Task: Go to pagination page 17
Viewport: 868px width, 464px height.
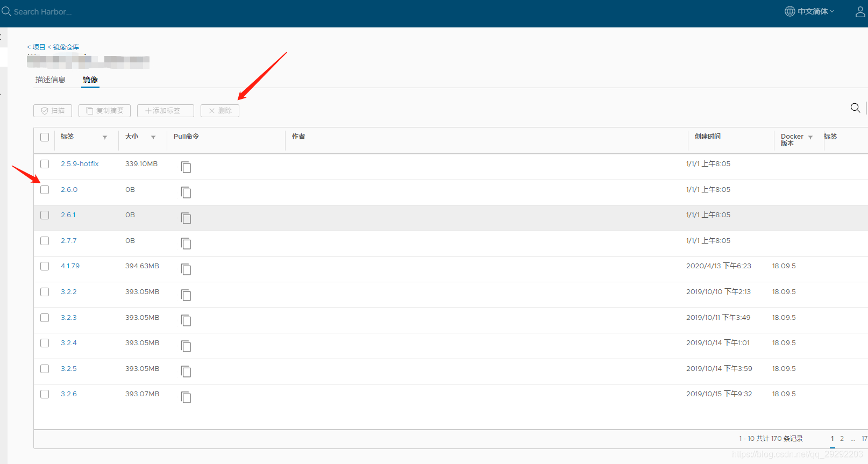Action: tap(864, 439)
